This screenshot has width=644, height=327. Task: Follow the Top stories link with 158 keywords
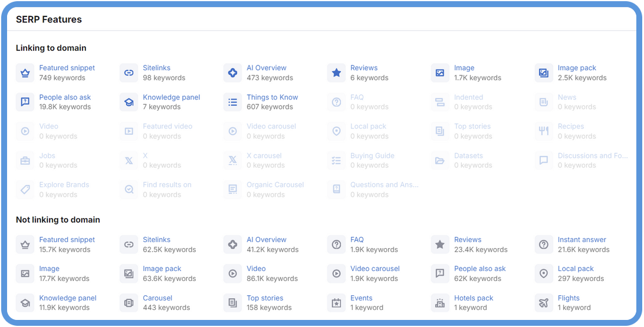265,299
